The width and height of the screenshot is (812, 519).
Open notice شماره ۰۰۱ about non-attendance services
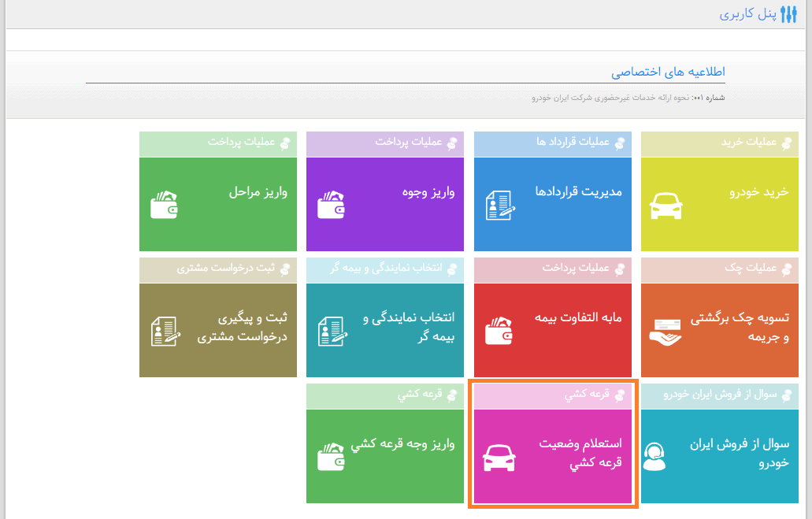(x=628, y=98)
